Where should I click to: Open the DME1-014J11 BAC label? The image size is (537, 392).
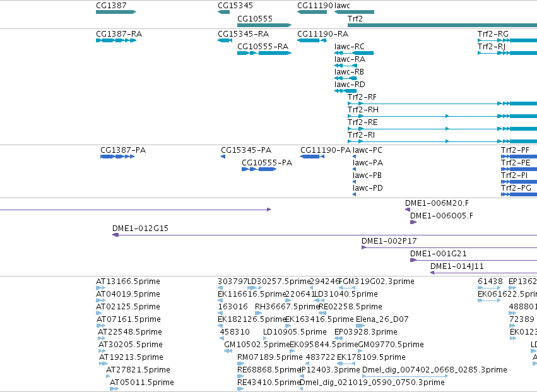pyautogui.click(x=457, y=266)
